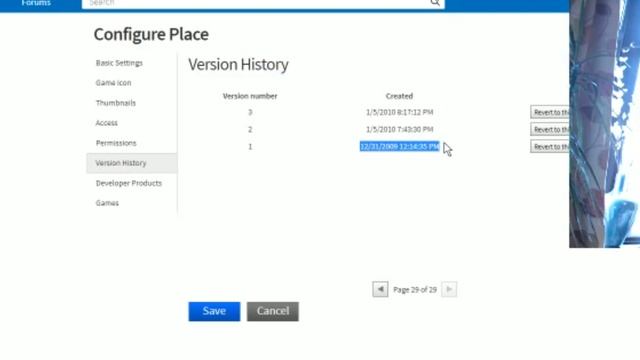Click version number 1 cell

[250, 147]
